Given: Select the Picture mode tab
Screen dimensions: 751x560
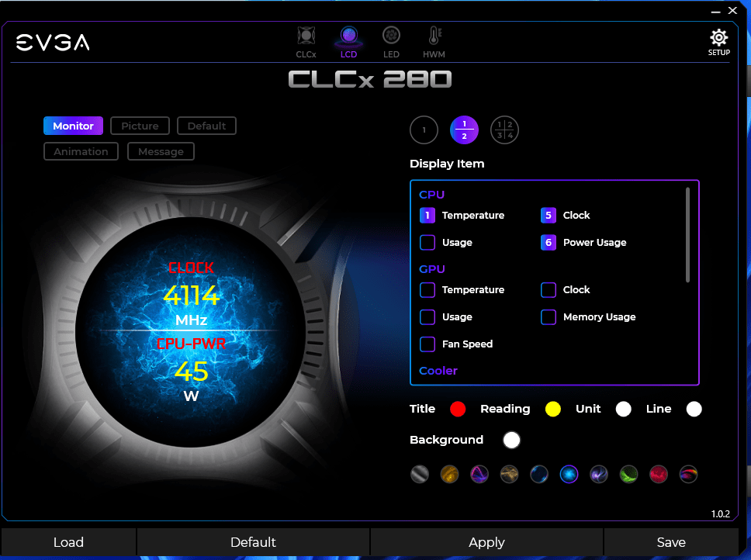Looking at the screenshot, I should [x=140, y=126].
